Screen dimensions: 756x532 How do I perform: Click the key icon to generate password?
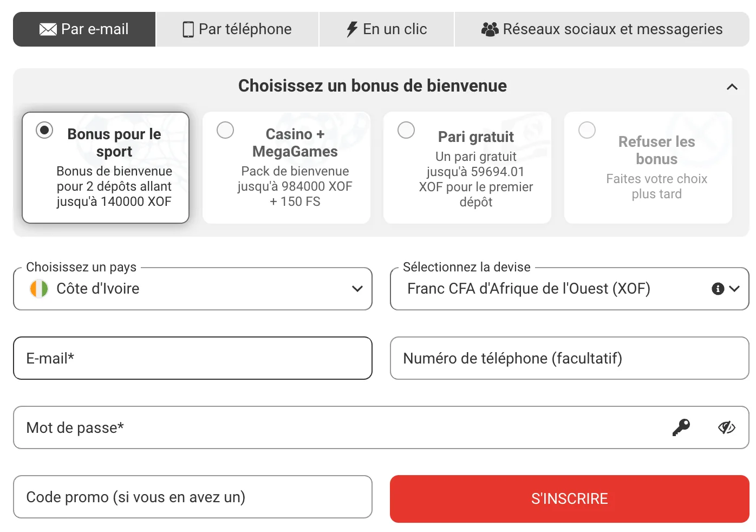click(681, 427)
